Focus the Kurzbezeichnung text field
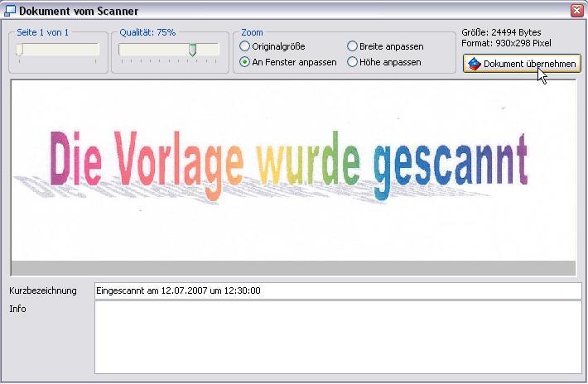Image resolution: width=588 pixels, height=384 pixels. [x=337, y=290]
